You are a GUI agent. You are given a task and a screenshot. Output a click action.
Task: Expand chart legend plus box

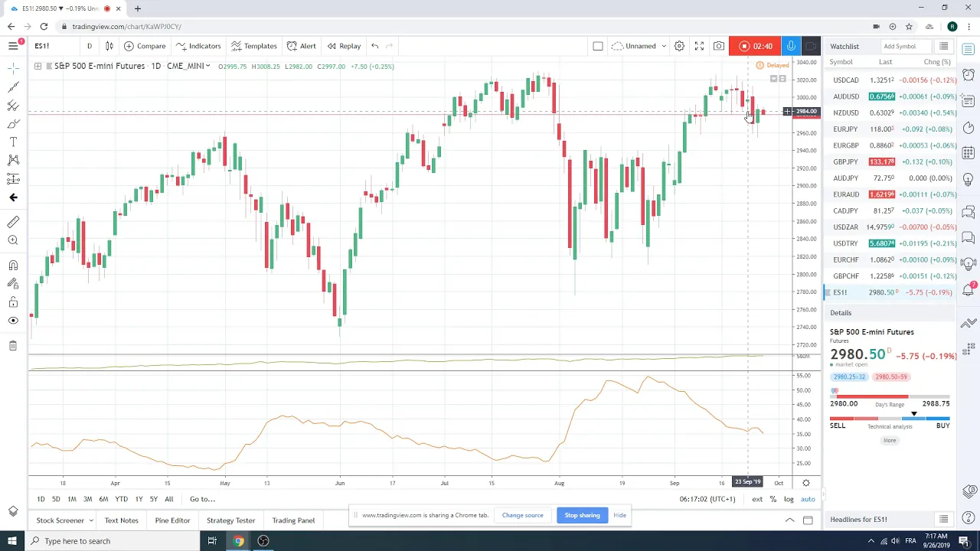point(38,67)
